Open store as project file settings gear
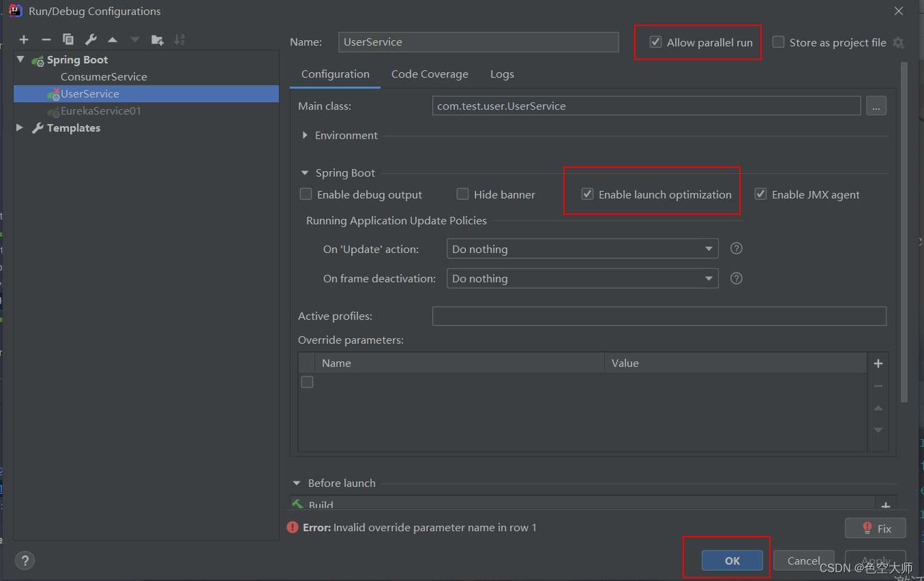This screenshot has width=924, height=581. [899, 42]
